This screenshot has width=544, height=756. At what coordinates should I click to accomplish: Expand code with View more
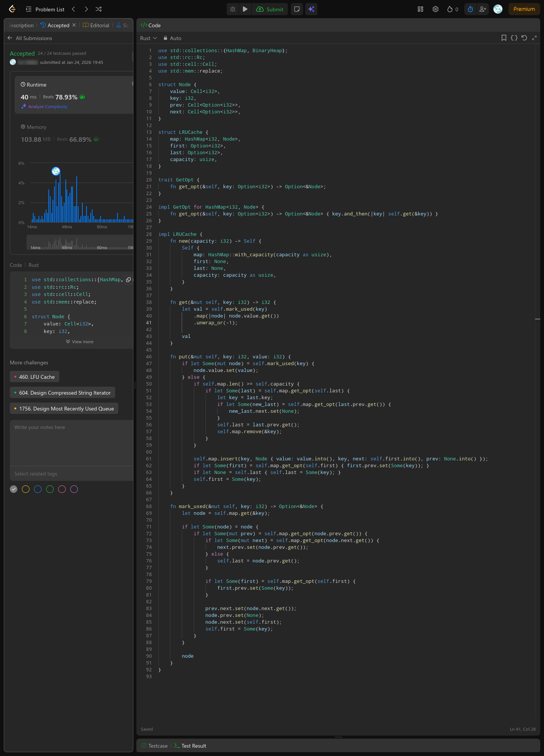80,342
